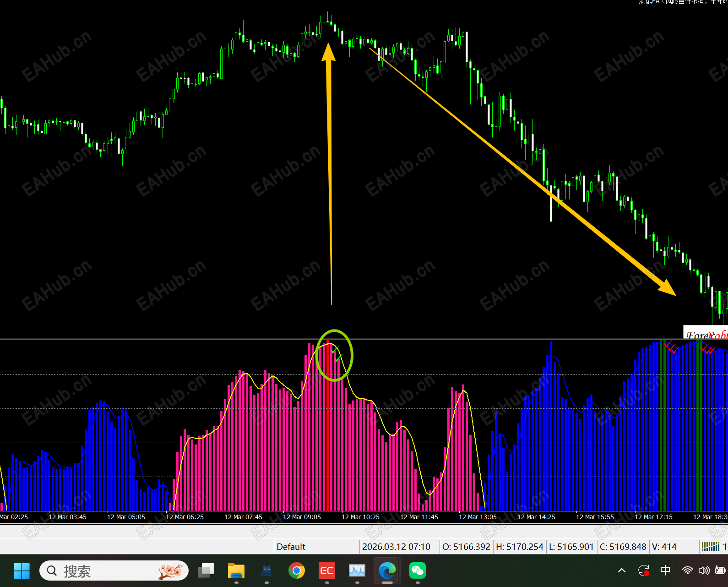The image size is (728, 587).
Task: Open the red EC app on taskbar
Action: (327, 571)
